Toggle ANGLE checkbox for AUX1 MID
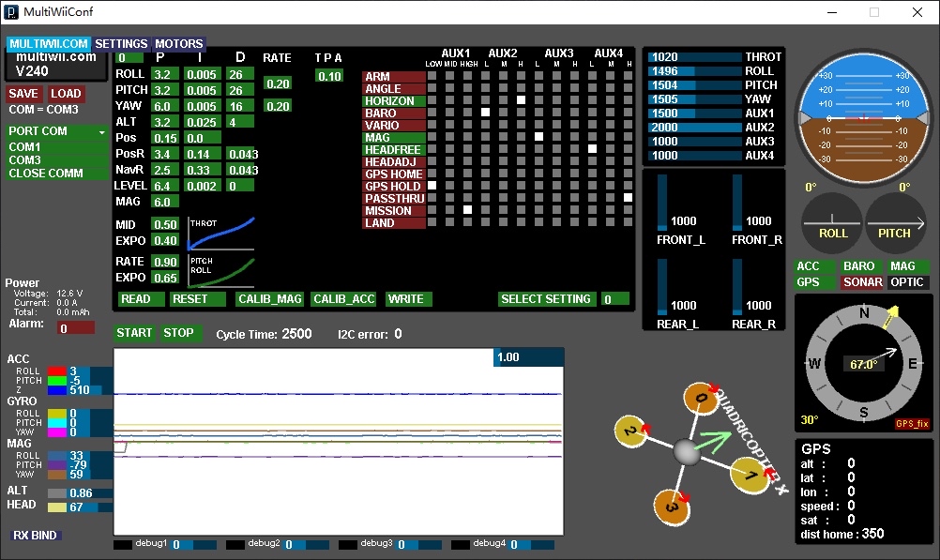Screen dimensions: 940x560 449,88
